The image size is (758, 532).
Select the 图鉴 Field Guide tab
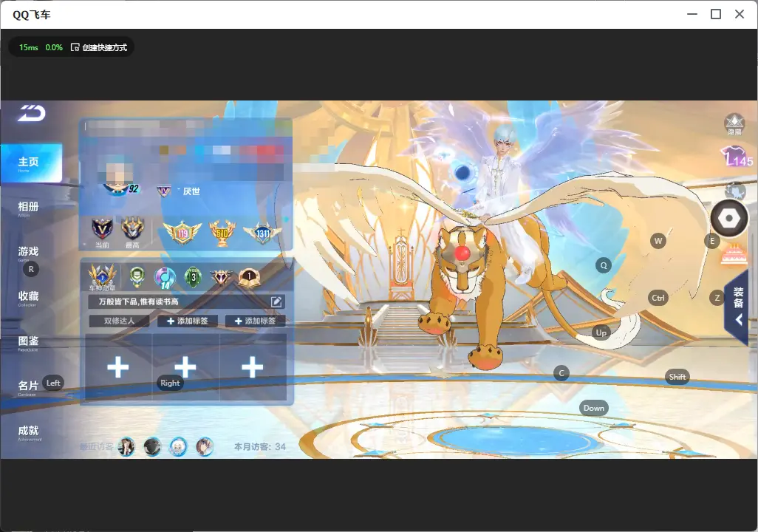(29, 342)
